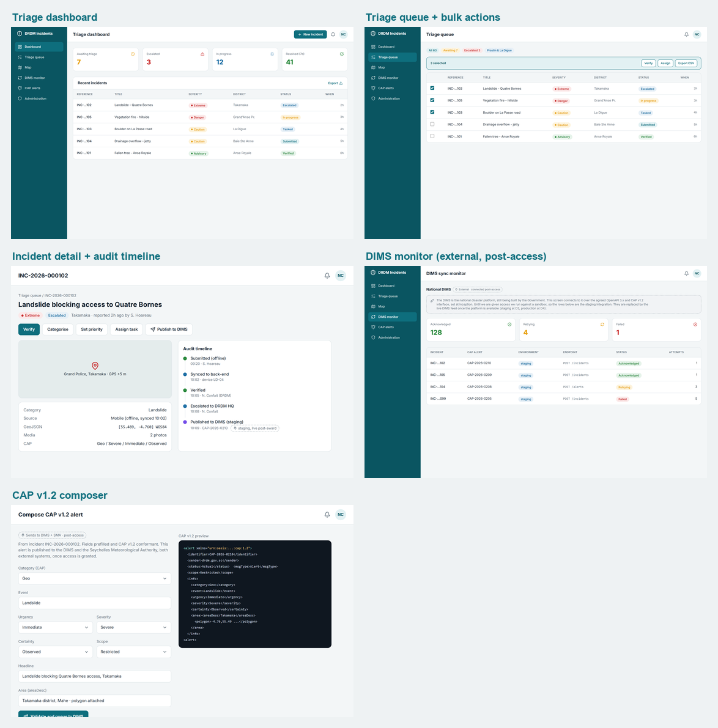Click the CAP alerts icon in Triage dashboard sidebar
This screenshot has width=718, height=728.
point(20,88)
